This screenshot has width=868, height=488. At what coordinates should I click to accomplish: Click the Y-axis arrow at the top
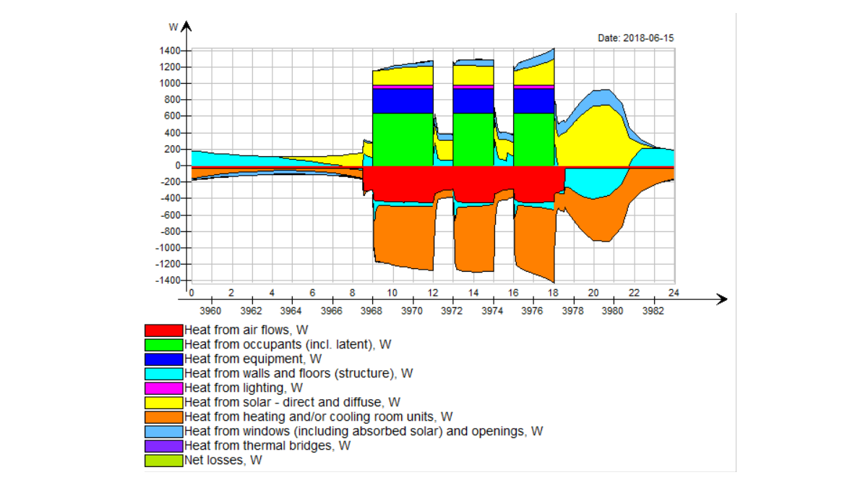(186, 27)
